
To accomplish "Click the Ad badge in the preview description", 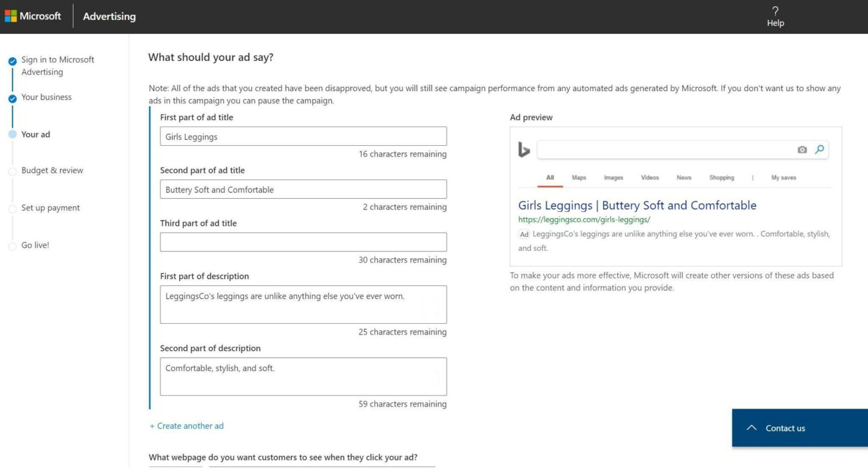I will [x=524, y=234].
